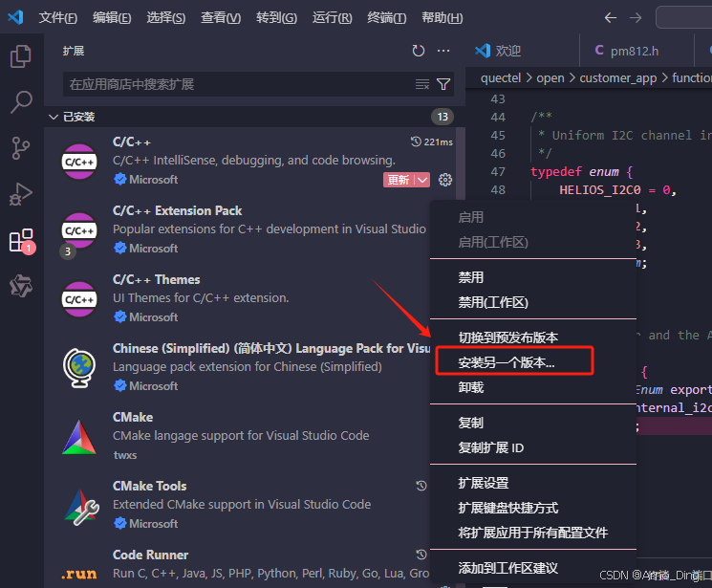Image resolution: width=712 pixels, height=588 pixels.
Task: Open the Code Runner extension title
Action: coord(150,555)
